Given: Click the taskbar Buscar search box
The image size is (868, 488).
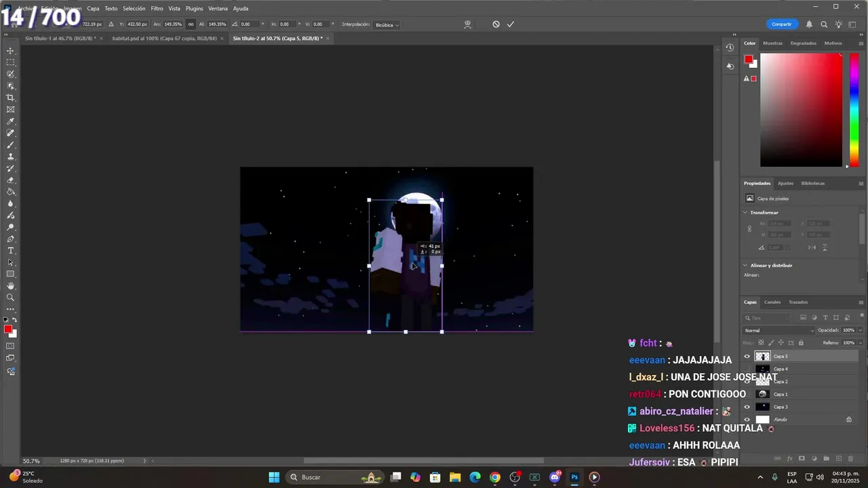Looking at the screenshot, I should tap(334, 477).
